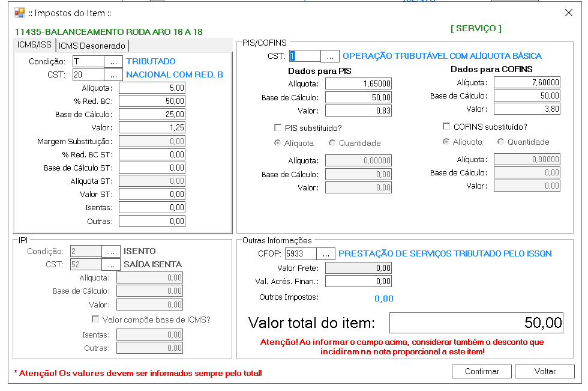Close the Impostos do Item dialog
The image size is (588, 391).
click(x=569, y=13)
